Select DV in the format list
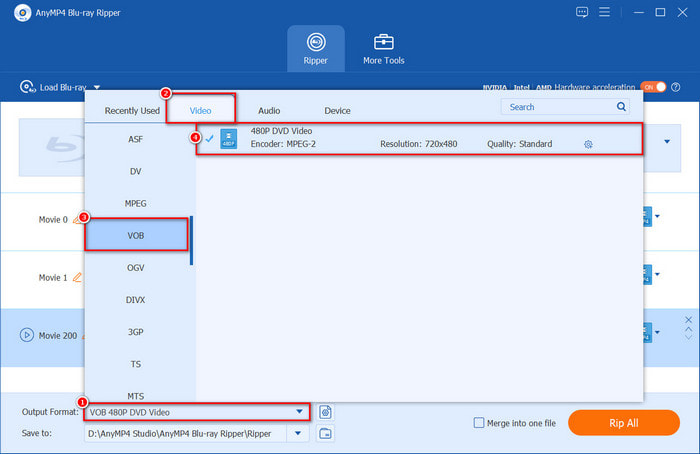 pyautogui.click(x=136, y=171)
